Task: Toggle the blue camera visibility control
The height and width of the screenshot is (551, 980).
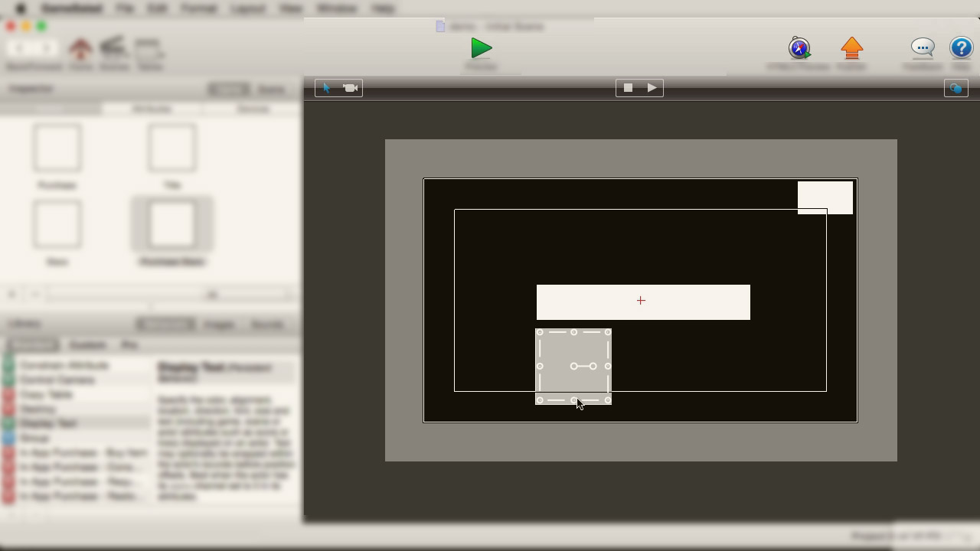Action: point(955,88)
